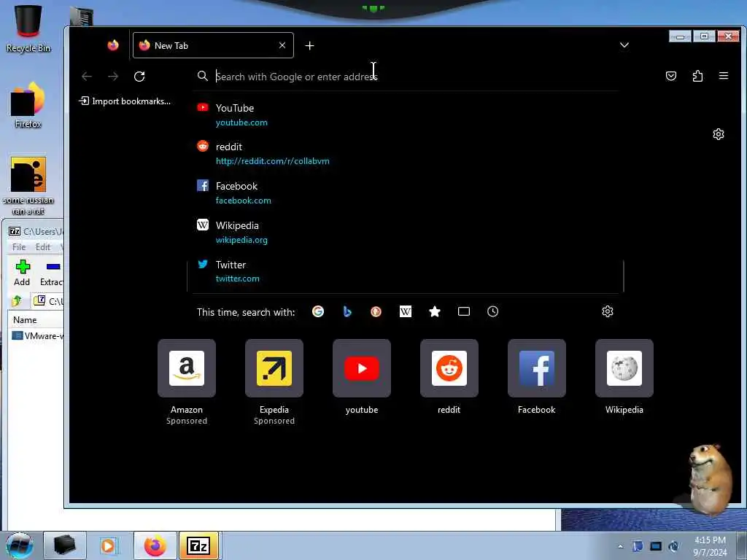Choose the reddit collabvm suggestion
Image resolution: width=747 pixels, height=560 pixels.
(x=405, y=153)
